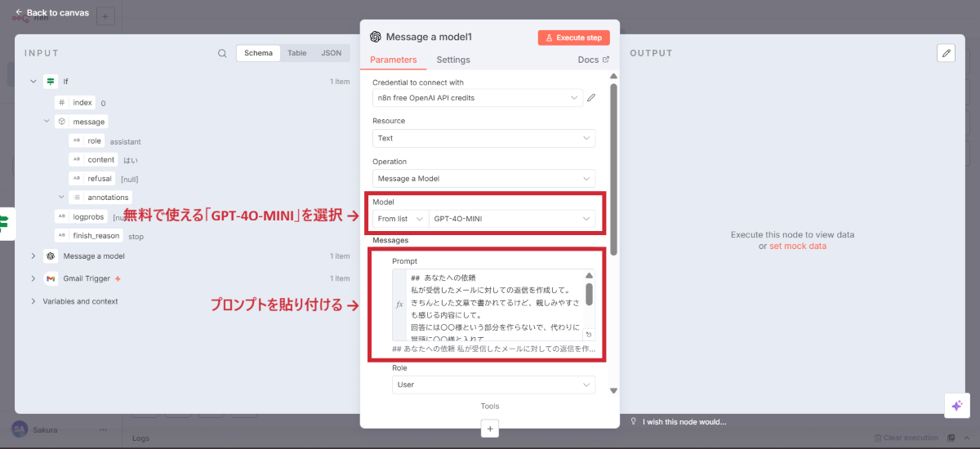Click the Clear execution button
This screenshot has width=980, height=449.
tap(908, 438)
